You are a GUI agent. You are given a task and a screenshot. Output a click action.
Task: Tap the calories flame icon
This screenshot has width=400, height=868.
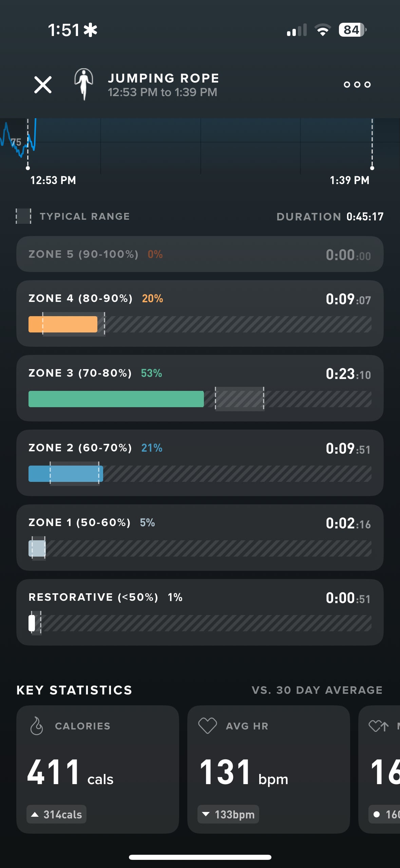click(x=37, y=726)
